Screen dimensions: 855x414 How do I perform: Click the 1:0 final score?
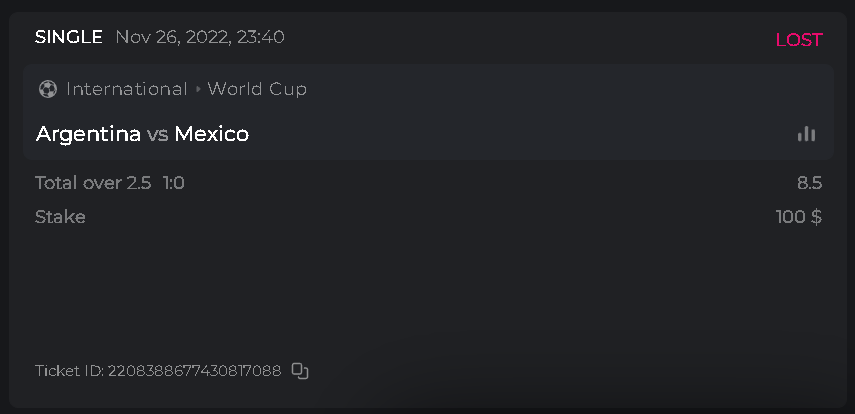pos(174,183)
